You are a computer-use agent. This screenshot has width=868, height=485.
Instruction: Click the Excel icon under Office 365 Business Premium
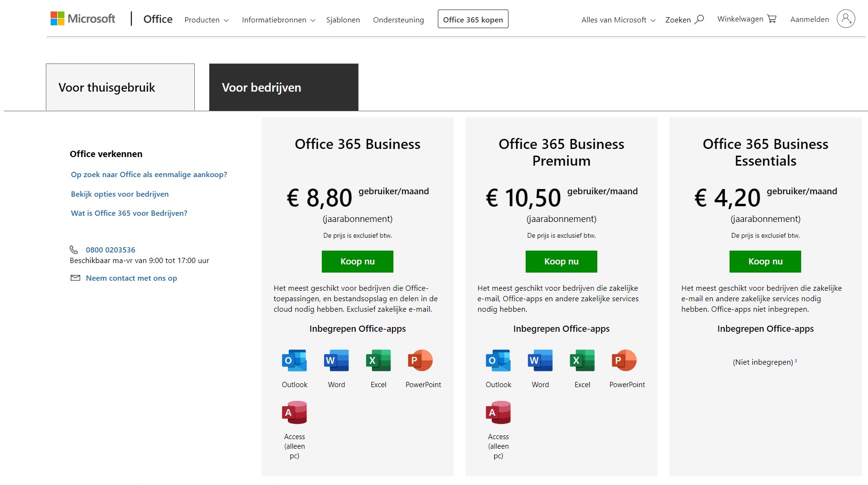tap(582, 360)
